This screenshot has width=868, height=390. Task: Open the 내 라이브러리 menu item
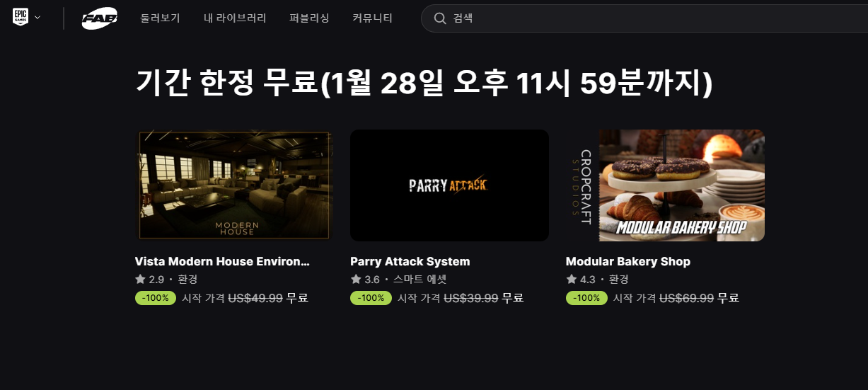click(x=235, y=18)
